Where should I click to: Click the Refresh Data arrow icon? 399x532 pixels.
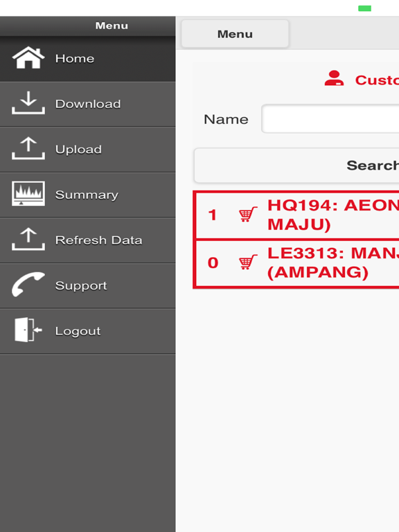(28, 239)
